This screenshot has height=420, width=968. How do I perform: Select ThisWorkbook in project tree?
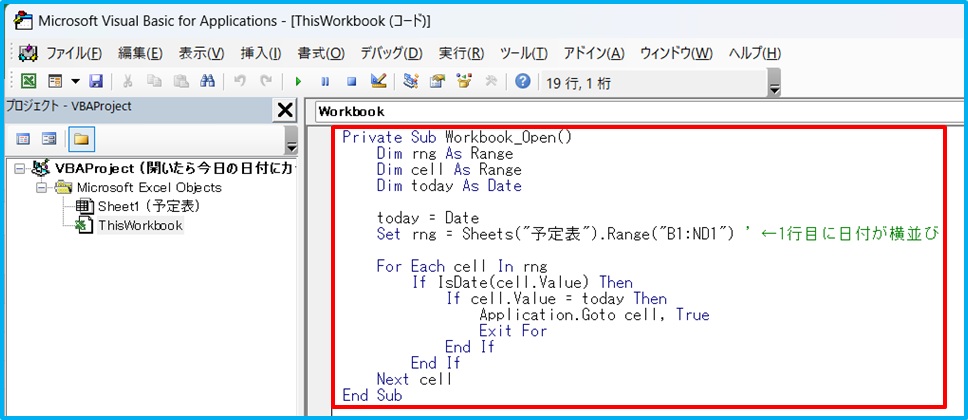tap(140, 225)
